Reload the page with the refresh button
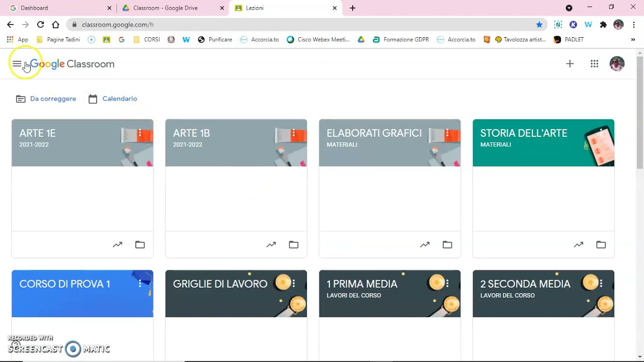The width and height of the screenshot is (644, 362). coord(40,24)
